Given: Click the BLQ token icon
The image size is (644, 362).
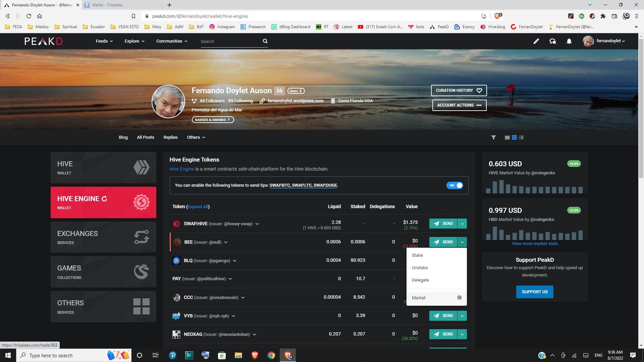Looking at the screenshot, I should [176, 261].
